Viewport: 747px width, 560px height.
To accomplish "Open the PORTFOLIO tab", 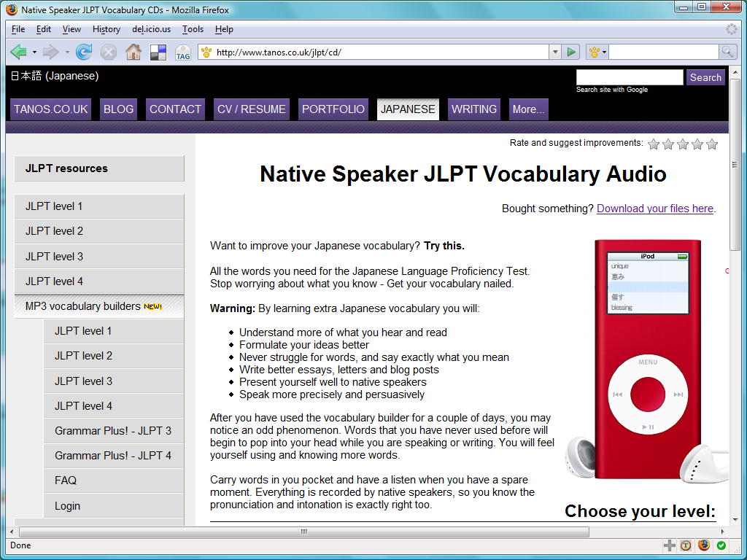I will [x=333, y=109].
